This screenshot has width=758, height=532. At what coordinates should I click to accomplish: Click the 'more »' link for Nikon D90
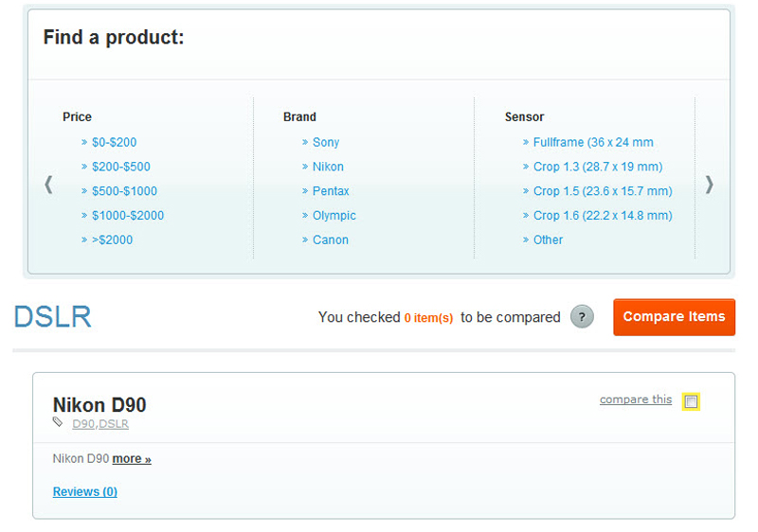[132, 458]
